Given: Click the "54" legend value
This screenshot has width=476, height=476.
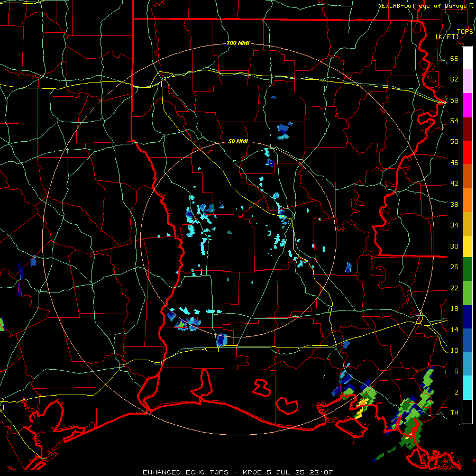Looking at the screenshot, I should [454, 121].
